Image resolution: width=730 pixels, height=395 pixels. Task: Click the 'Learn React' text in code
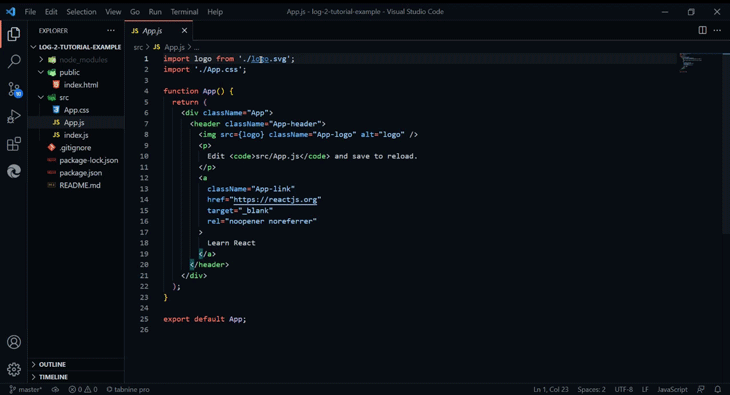pyautogui.click(x=231, y=243)
